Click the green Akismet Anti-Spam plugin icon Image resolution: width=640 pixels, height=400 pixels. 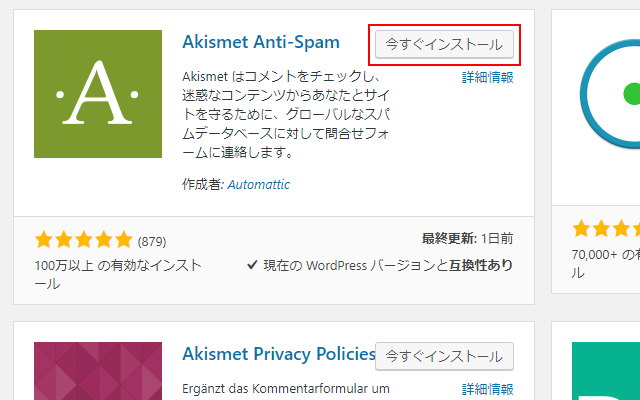pos(97,94)
